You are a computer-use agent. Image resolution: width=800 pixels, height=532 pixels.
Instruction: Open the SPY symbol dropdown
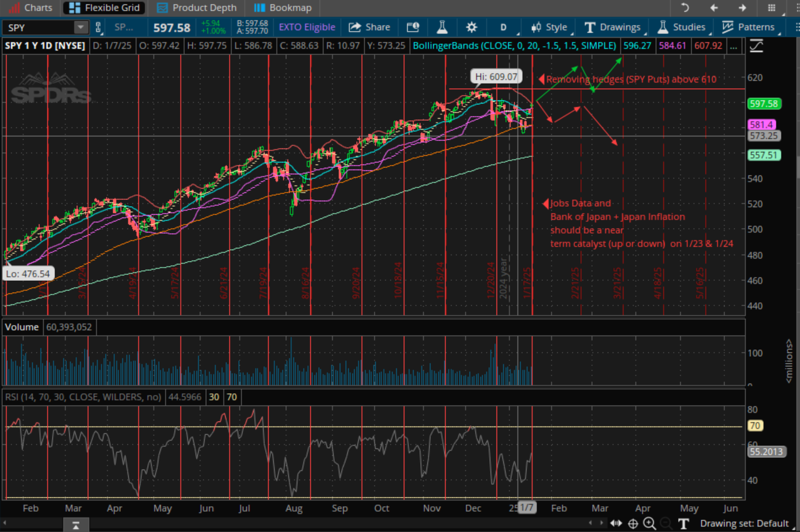pos(80,26)
